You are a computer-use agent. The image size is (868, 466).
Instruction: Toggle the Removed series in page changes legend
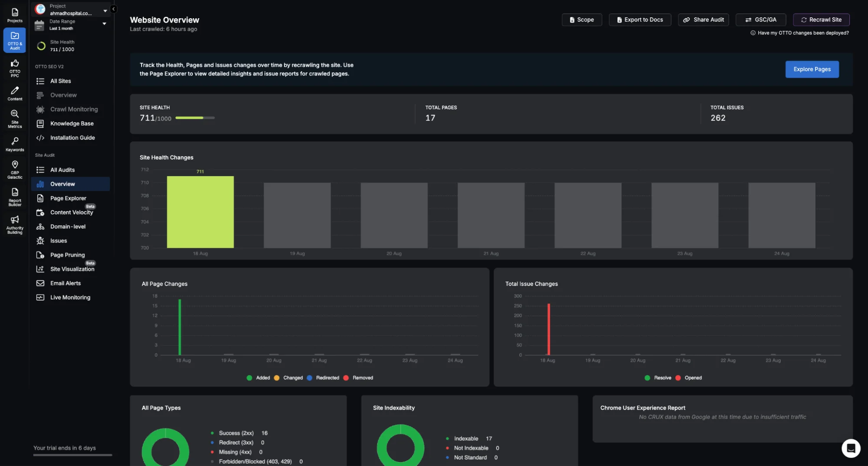point(358,378)
